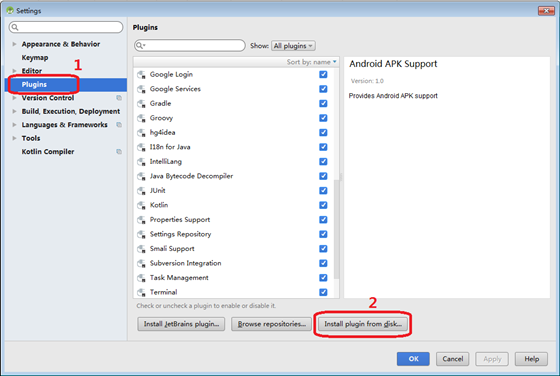Uncheck the Terminal plugin

(323, 292)
